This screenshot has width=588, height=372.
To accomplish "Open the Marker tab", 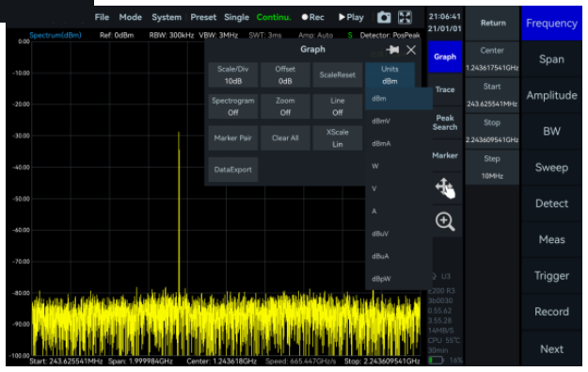I will coord(445,155).
